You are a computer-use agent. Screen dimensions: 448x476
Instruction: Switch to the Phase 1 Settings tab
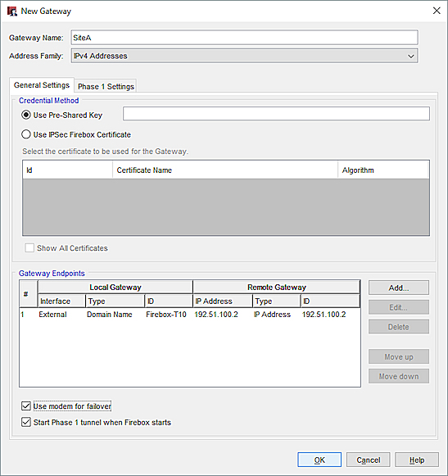tap(106, 87)
